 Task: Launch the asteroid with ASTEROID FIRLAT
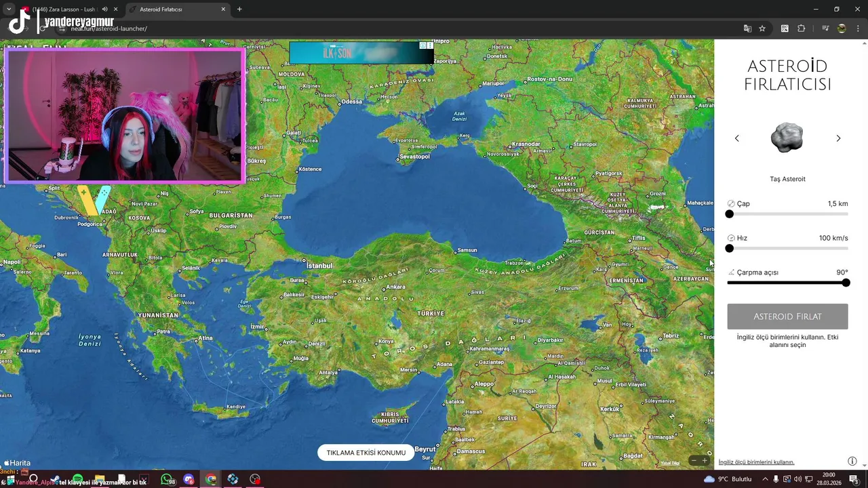click(x=787, y=317)
